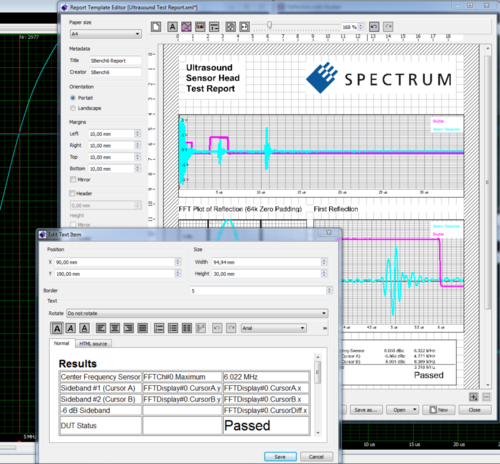Switch to the HTML source tab
500x464 pixels.
(93, 344)
